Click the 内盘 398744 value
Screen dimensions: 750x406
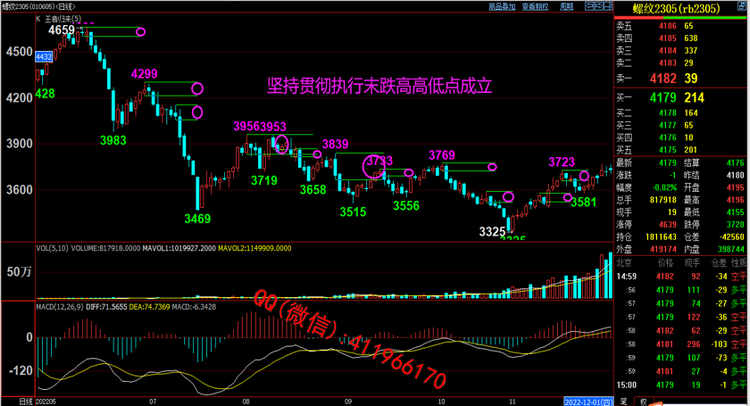(731, 250)
